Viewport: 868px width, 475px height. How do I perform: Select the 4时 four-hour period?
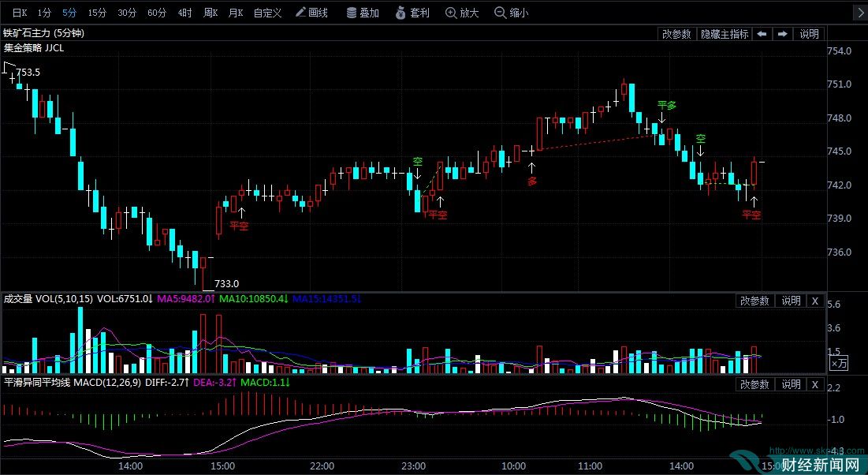[x=185, y=13]
